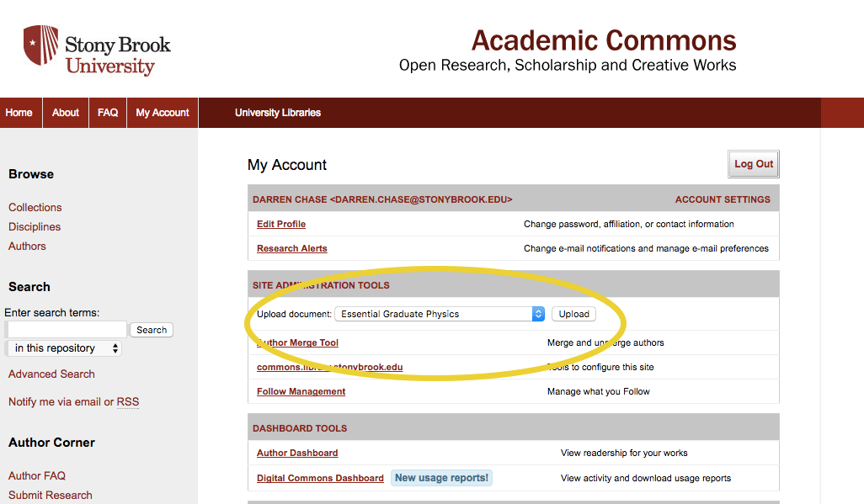Image resolution: width=864 pixels, height=504 pixels.
Task: Browse Authors in sidebar
Action: point(27,247)
